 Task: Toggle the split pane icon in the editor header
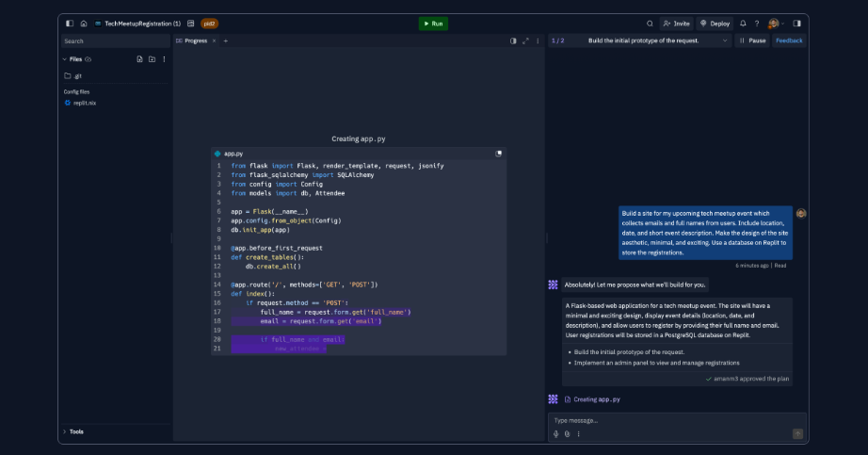513,41
